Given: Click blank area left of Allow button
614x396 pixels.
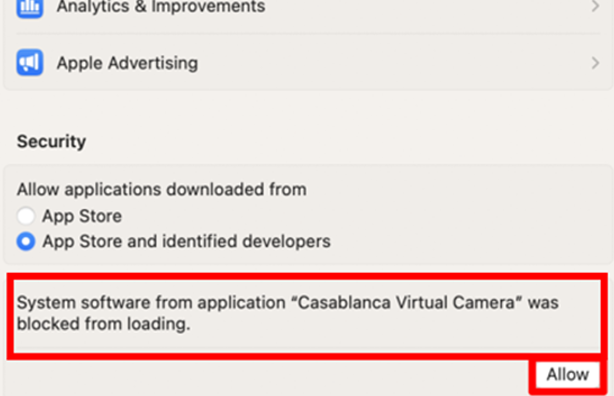Looking at the screenshot, I should (266, 375).
